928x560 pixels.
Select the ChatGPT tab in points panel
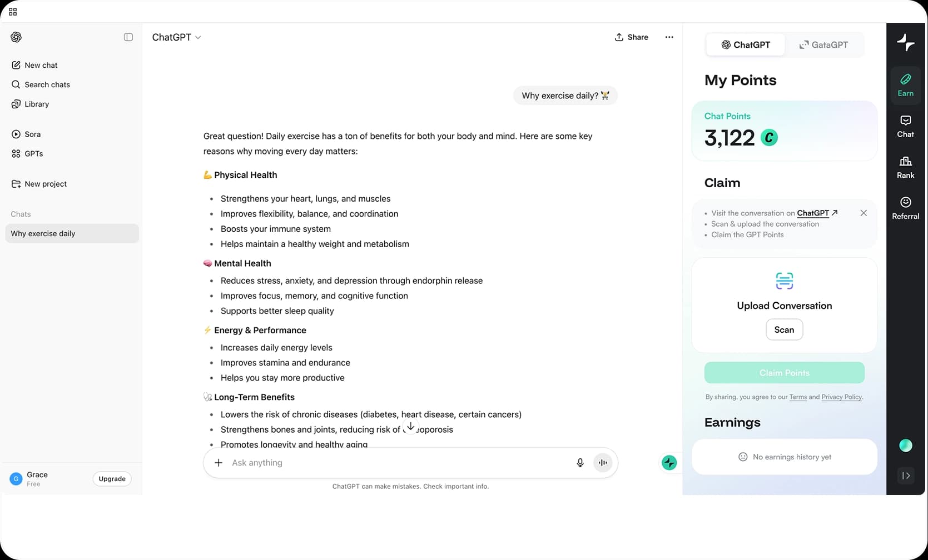click(x=746, y=45)
